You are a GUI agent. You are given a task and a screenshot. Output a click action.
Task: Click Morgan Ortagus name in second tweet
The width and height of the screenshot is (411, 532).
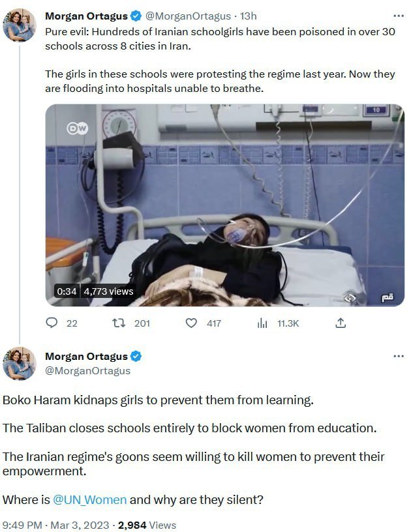click(86, 356)
